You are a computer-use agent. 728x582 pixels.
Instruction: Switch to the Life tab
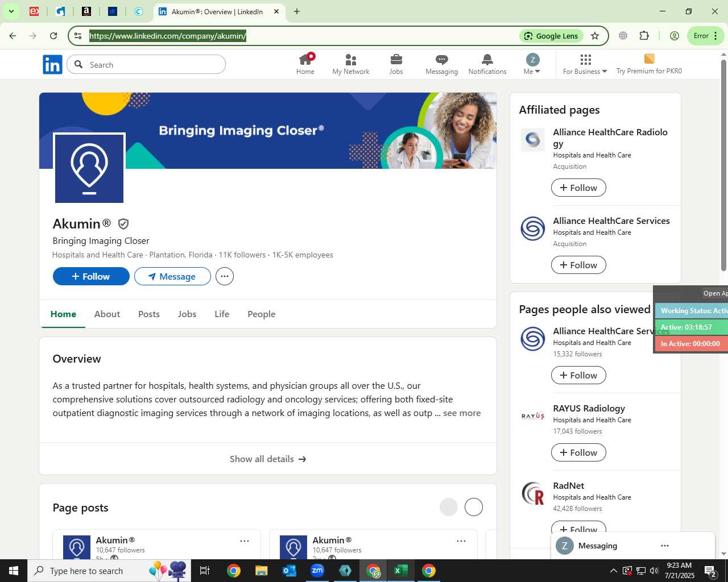222,314
